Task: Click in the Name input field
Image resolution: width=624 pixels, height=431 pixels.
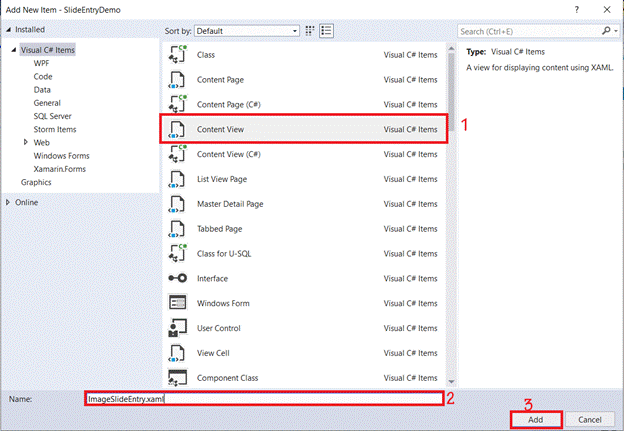Action: pyautogui.click(x=264, y=399)
